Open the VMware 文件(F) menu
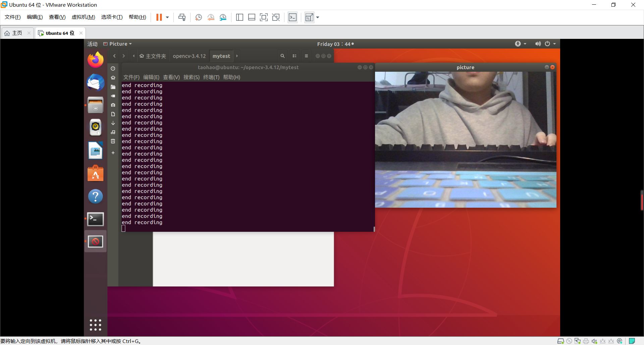 13,17
